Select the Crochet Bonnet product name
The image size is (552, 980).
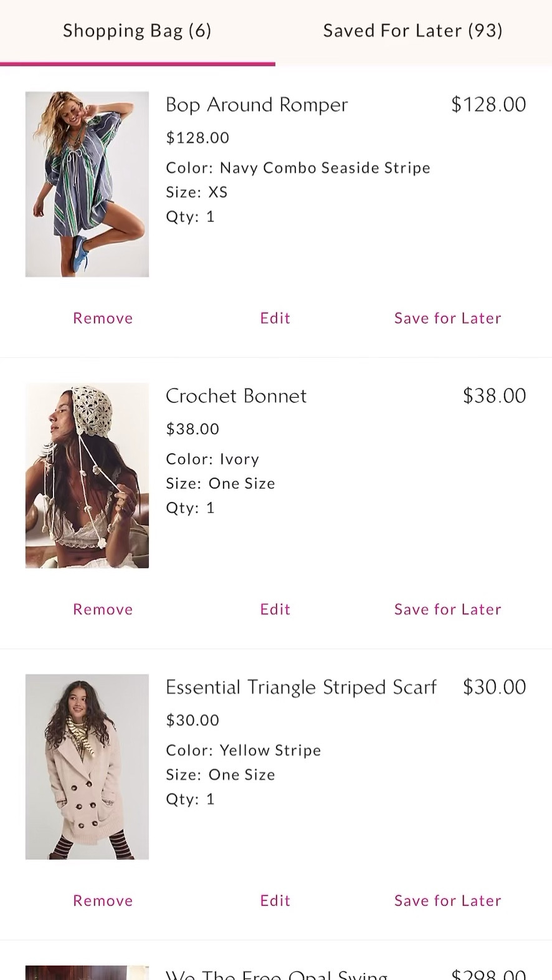[236, 395]
